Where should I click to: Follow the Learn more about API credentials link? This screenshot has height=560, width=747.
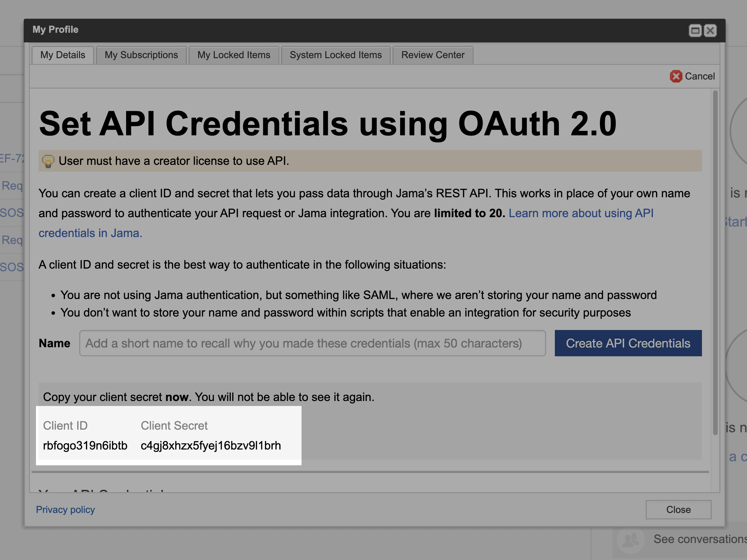[581, 213]
